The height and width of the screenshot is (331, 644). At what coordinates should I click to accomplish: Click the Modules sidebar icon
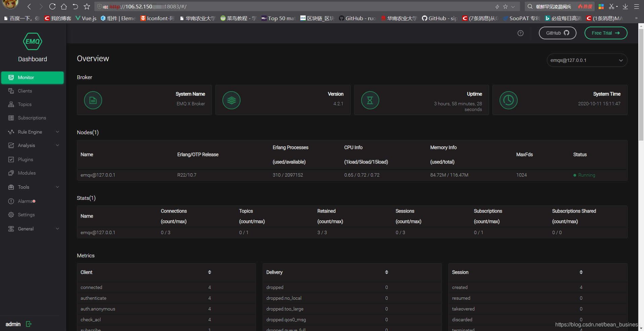pyautogui.click(x=11, y=173)
